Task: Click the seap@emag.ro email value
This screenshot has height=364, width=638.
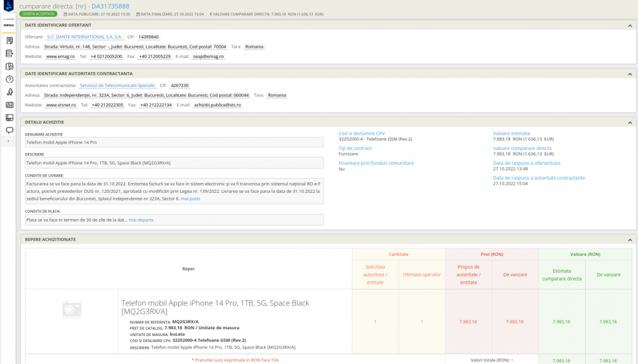Action: pyautogui.click(x=208, y=57)
